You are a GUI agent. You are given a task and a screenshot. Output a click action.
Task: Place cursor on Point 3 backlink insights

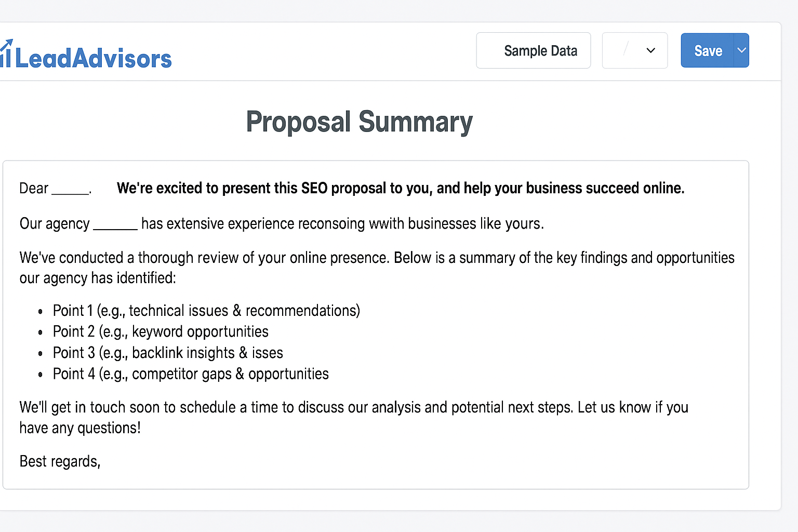(168, 353)
